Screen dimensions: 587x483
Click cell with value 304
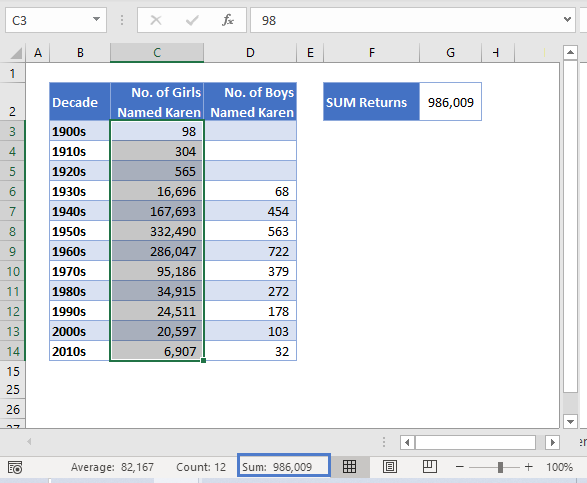157,151
